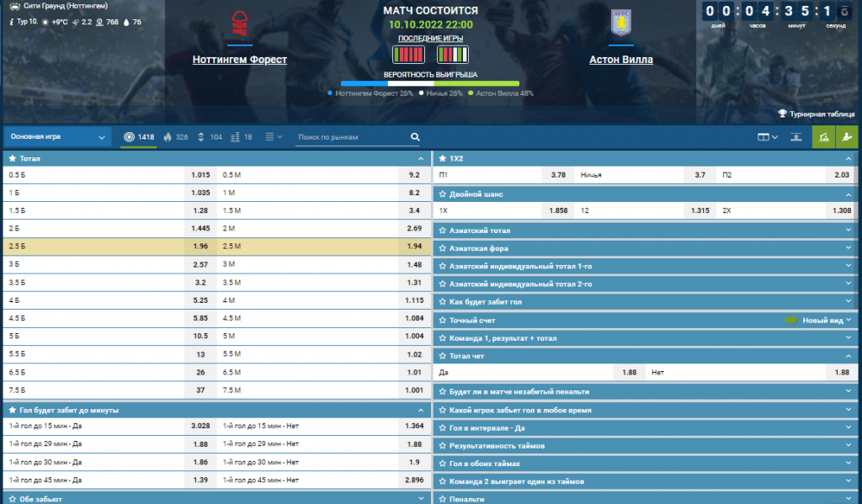Open the Турнирная таблица link
This screenshot has width=862, height=504.
(816, 113)
